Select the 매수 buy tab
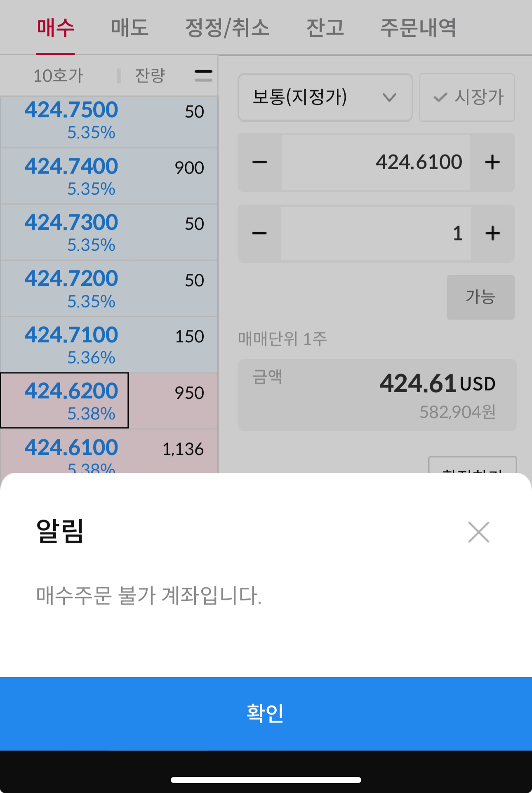This screenshot has width=532, height=793. click(x=55, y=28)
